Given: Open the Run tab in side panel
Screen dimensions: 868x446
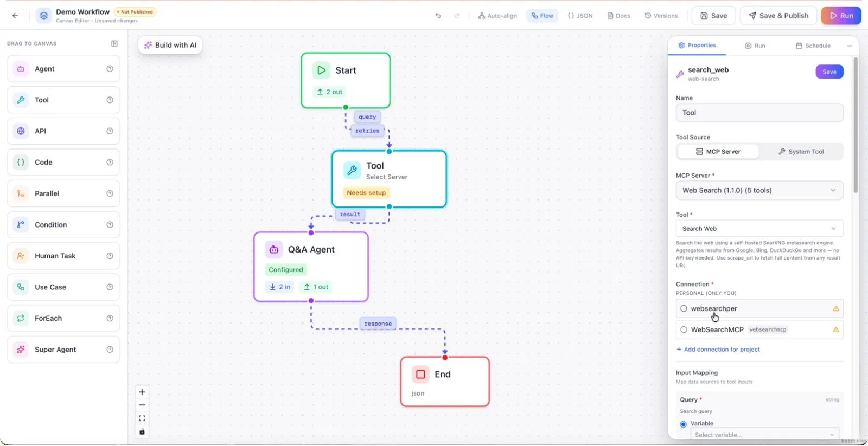Looking at the screenshot, I should [755, 46].
